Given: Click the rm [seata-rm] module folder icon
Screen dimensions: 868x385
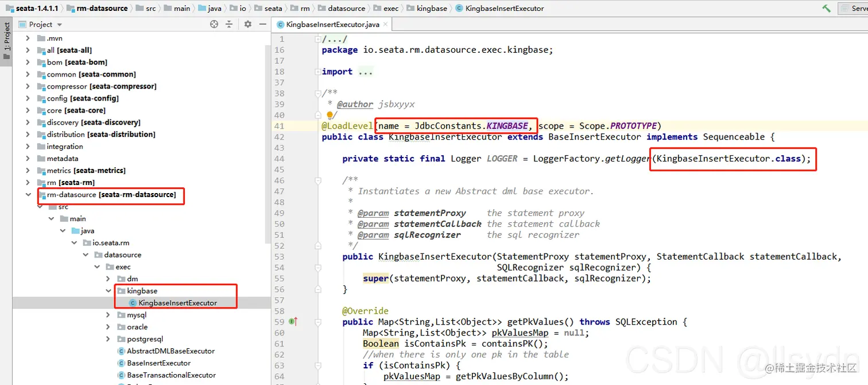Looking at the screenshot, I should (41, 183).
